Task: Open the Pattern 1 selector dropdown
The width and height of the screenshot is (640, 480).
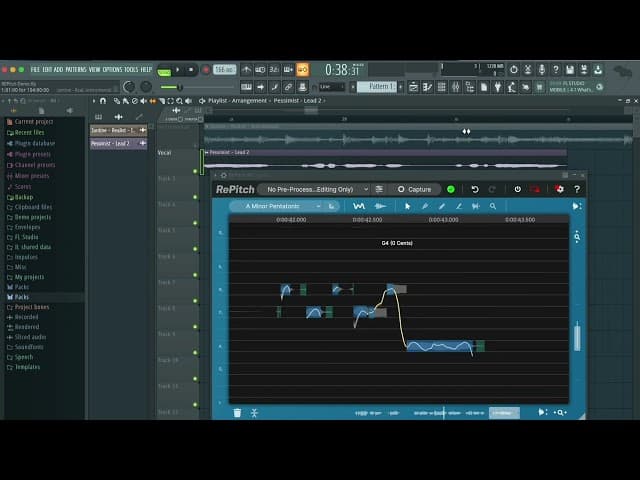Action: click(x=377, y=87)
